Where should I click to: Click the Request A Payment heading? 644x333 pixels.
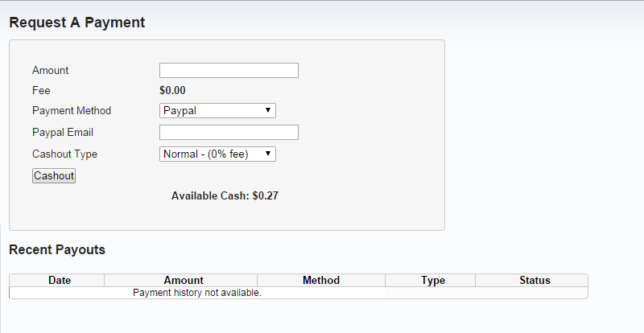pos(77,23)
